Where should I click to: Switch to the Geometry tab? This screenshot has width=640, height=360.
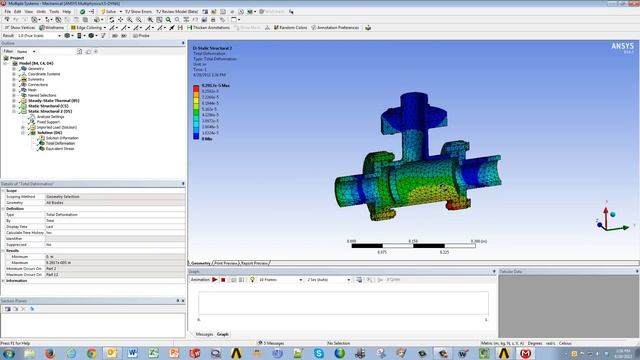coord(200,263)
